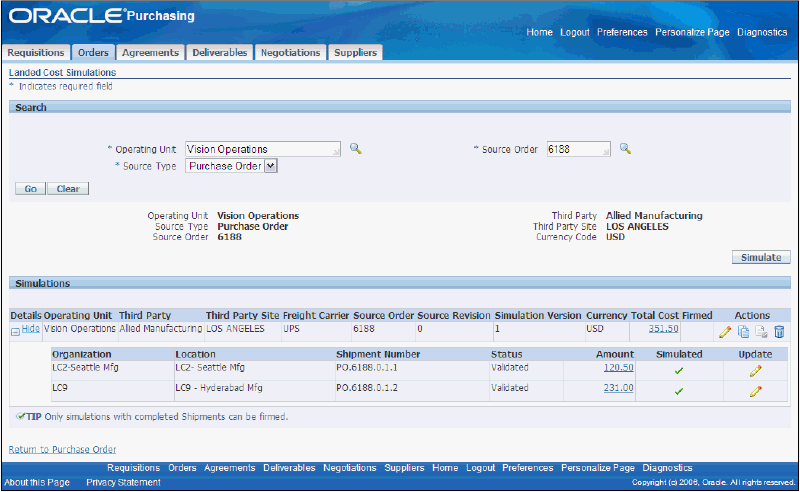Screen dimensions: 800x492
Task: Collapse the details minus box icon
Action: coord(15,332)
